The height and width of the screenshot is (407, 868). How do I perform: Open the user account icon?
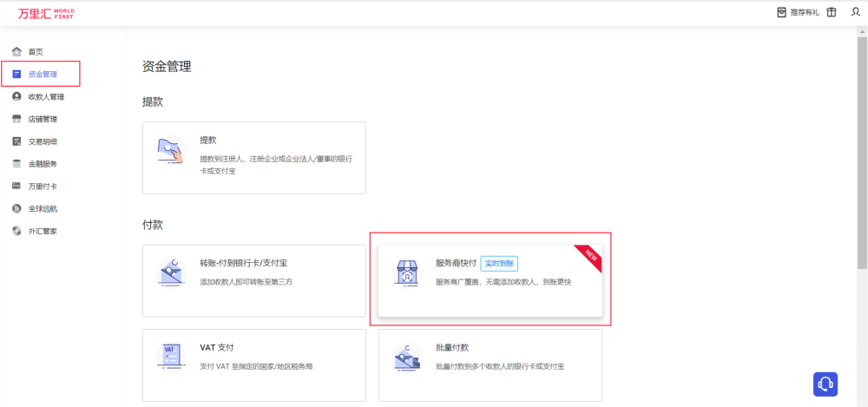(856, 13)
